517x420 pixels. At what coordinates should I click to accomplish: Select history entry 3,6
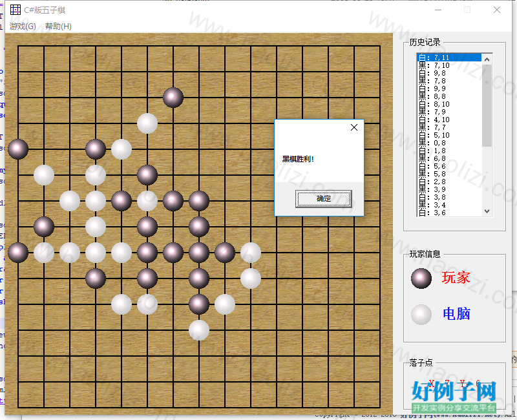(449, 213)
